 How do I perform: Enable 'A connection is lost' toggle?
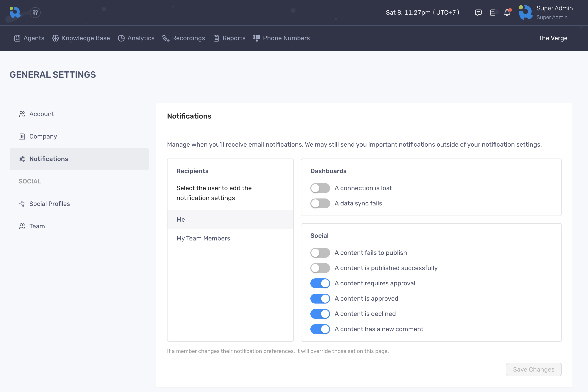[x=320, y=188]
